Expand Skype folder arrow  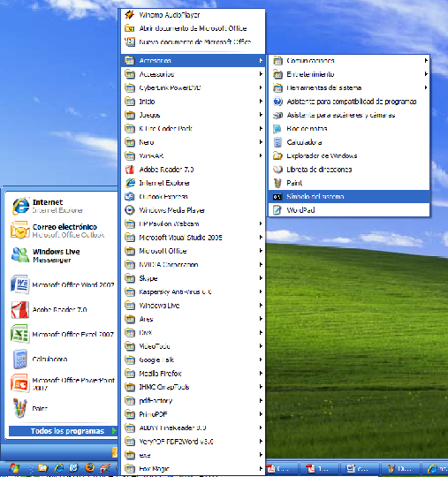pyautogui.click(x=261, y=278)
